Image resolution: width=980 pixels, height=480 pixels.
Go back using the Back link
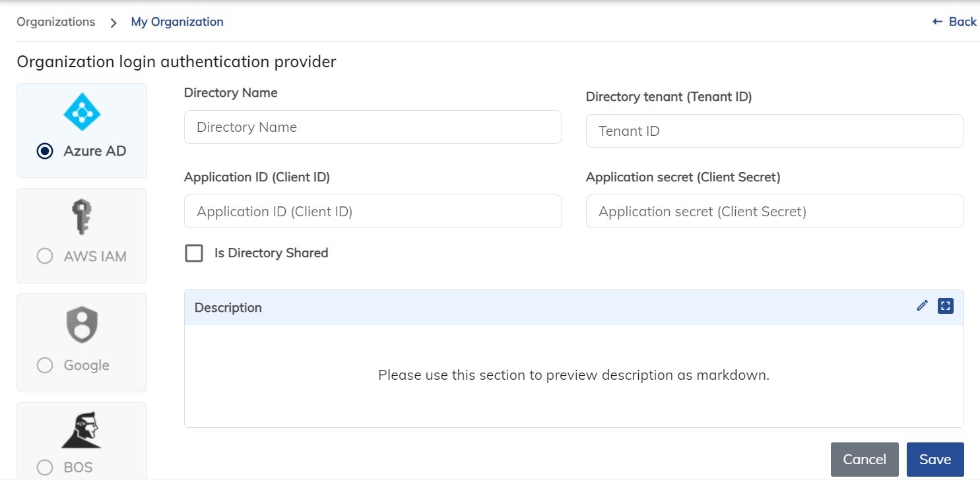[954, 22]
